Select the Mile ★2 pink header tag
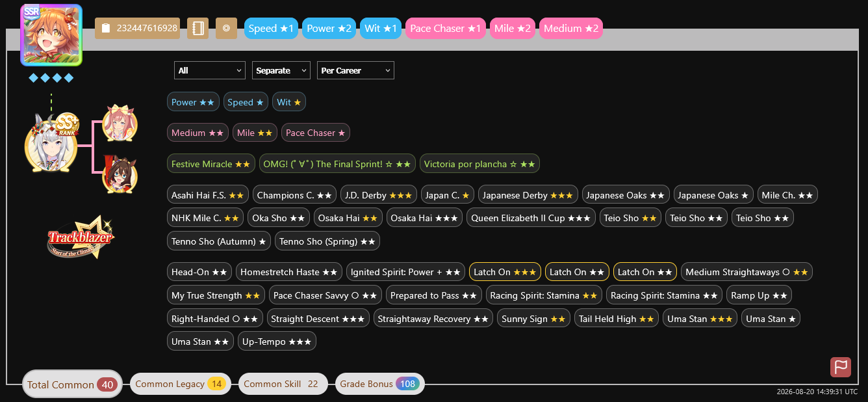868x402 pixels. pos(513,28)
